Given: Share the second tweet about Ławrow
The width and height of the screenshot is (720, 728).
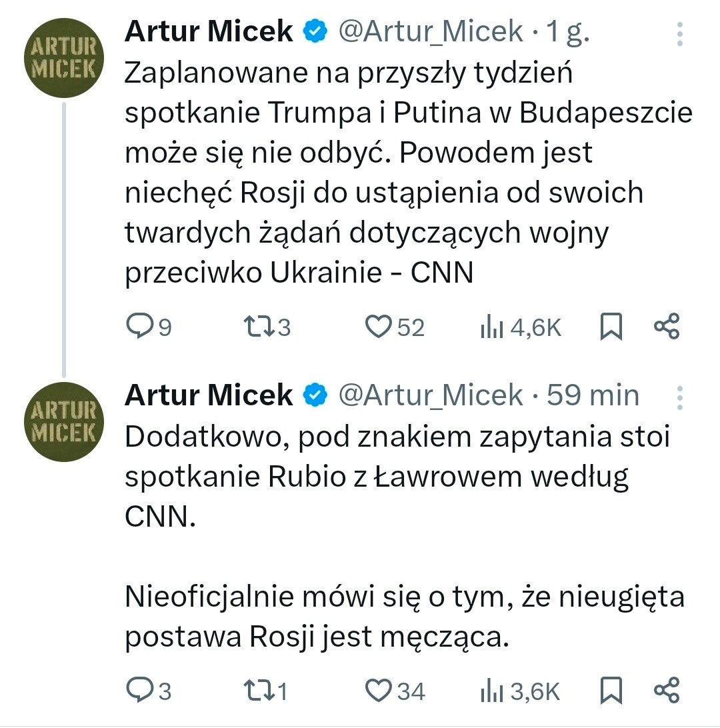Looking at the screenshot, I should 666,691.
